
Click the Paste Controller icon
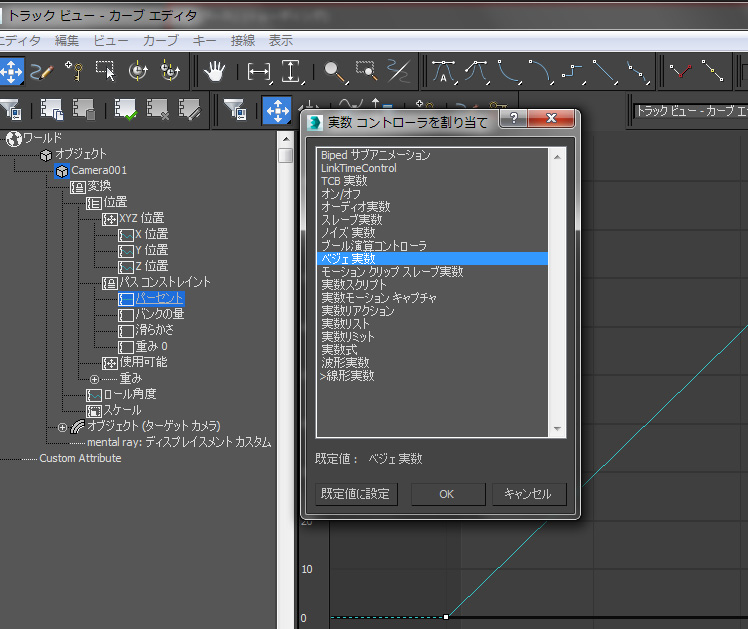[84, 109]
